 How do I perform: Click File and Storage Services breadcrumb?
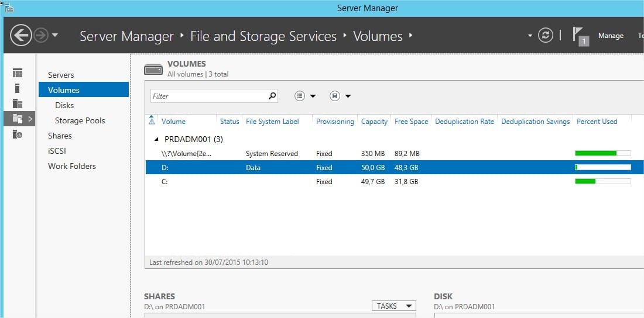pyautogui.click(x=263, y=36)
